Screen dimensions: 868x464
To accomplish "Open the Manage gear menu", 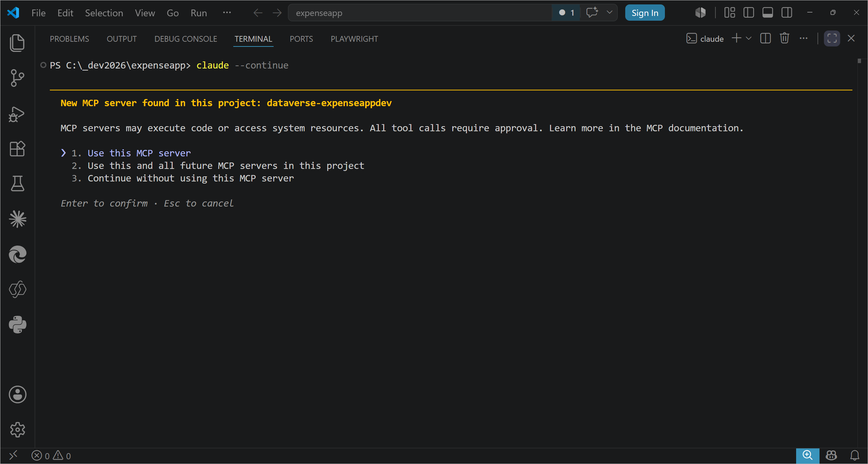I will [17, 430].
